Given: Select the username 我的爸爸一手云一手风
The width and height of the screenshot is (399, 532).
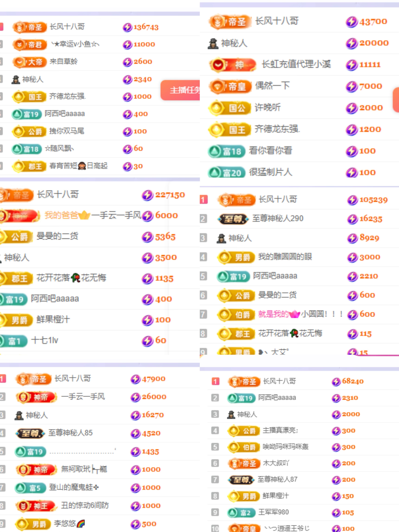Looking at the screenshot, I should click(93, 215).
